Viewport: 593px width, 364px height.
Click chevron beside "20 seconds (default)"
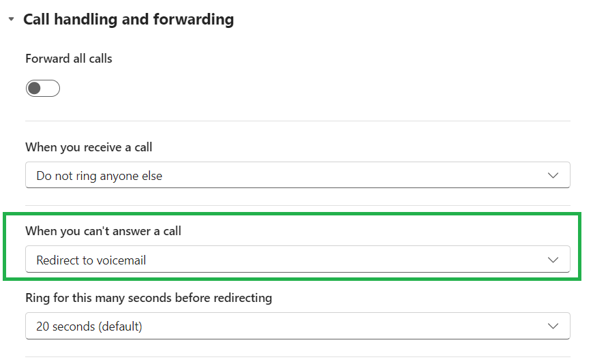click(553, 327)
